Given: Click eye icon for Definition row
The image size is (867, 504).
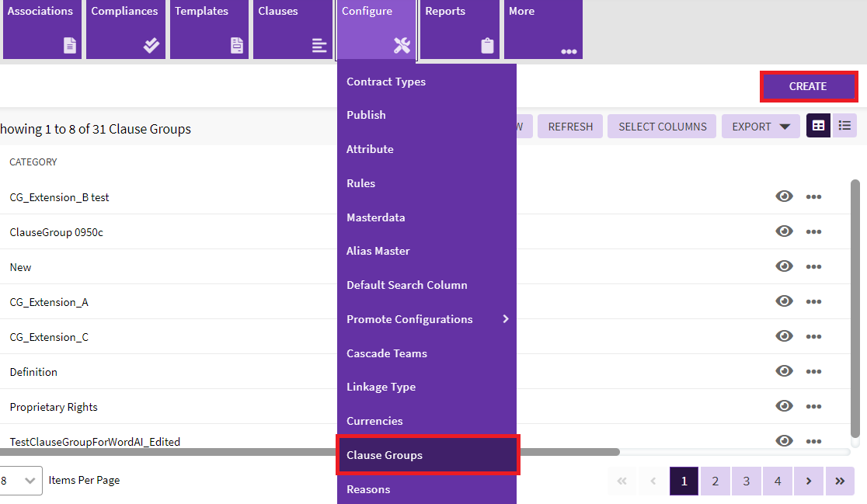Looking at the screenshot, I should coord(785,371).
